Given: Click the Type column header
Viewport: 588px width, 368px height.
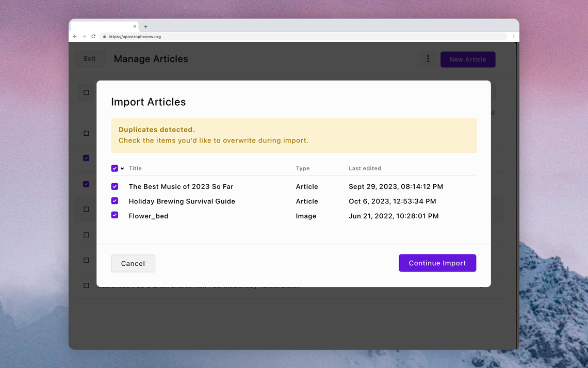Looking at the screenshot, I should pyautogui.click(x=303, y=168).
